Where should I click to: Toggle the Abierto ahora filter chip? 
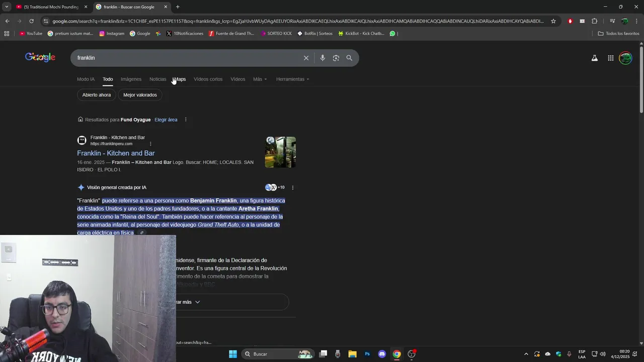click(x=97, y=95)
